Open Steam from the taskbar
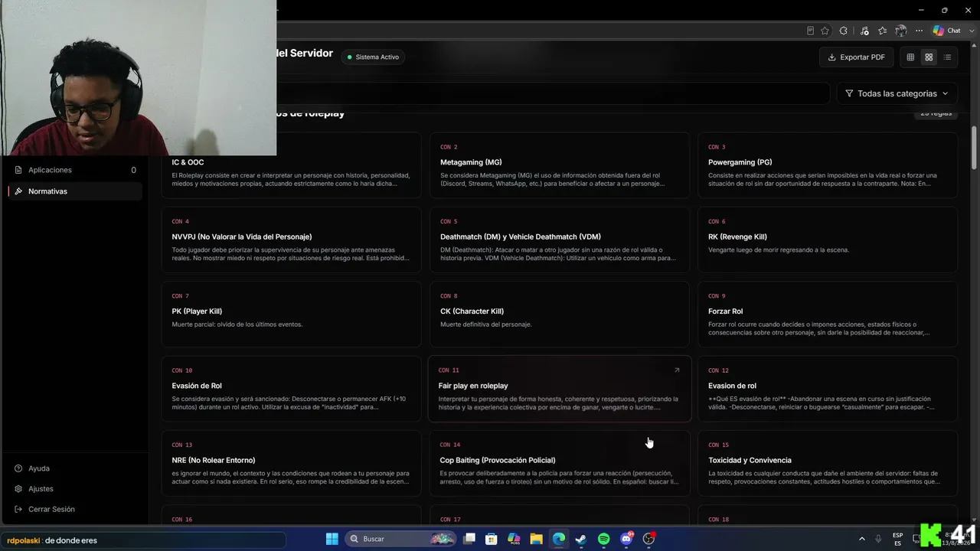This screenshot has height=551, width=980. click(x=581, y=539)
